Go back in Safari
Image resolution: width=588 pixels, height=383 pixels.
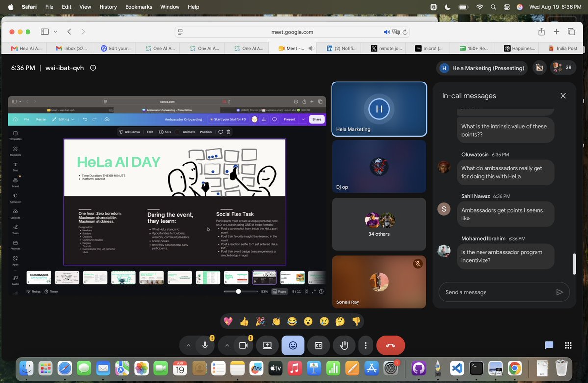click(x=69, y=32)
